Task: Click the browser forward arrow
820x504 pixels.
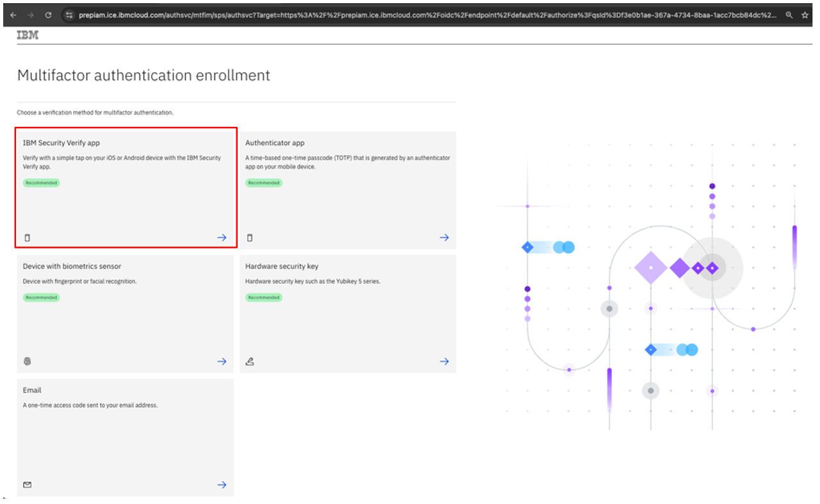Action: pos(31,15)
